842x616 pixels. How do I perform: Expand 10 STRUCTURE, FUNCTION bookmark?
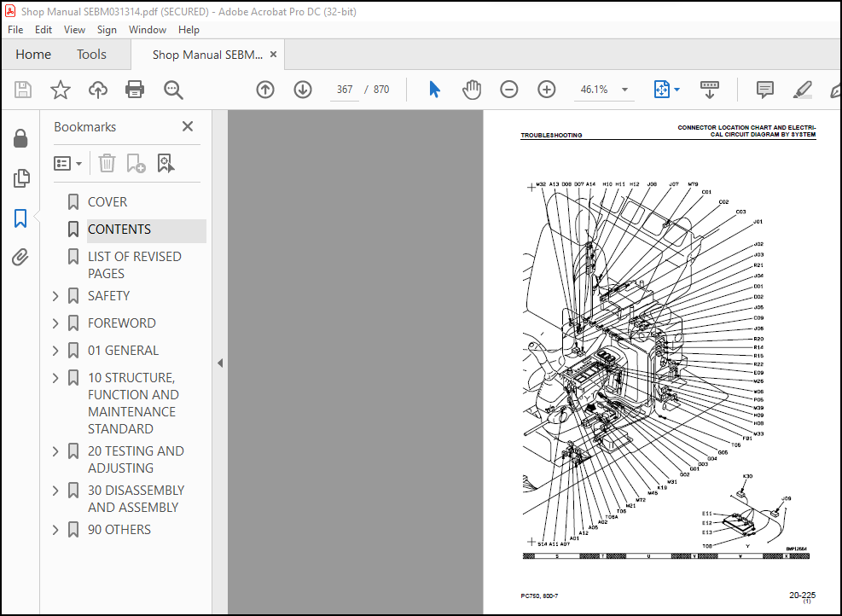tap(55, 378)
